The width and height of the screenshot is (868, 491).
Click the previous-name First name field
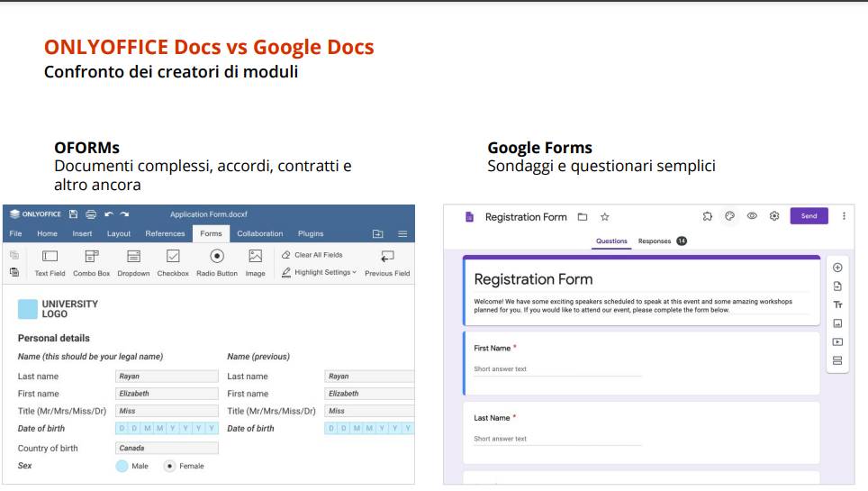point(369,394)
